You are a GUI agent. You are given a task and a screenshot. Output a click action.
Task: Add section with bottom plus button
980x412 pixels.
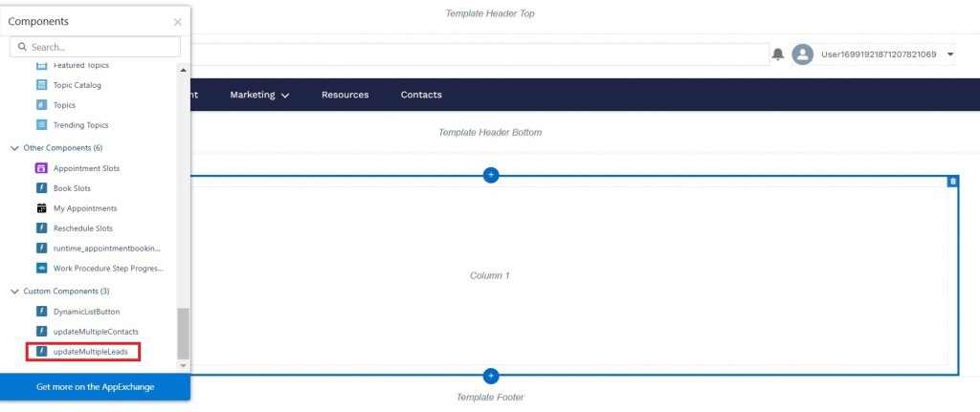tap(491, 376)
